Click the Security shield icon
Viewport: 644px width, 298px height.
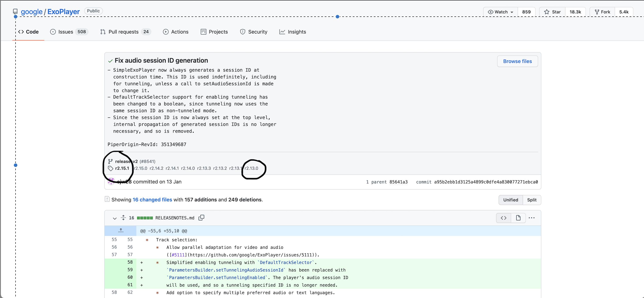pos(242,32)
